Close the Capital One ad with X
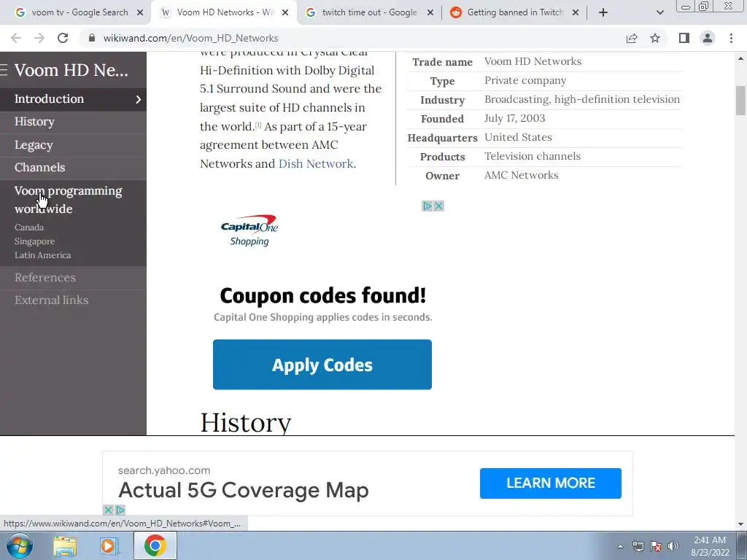Viewport: 747px width, 560px height. 438,206
